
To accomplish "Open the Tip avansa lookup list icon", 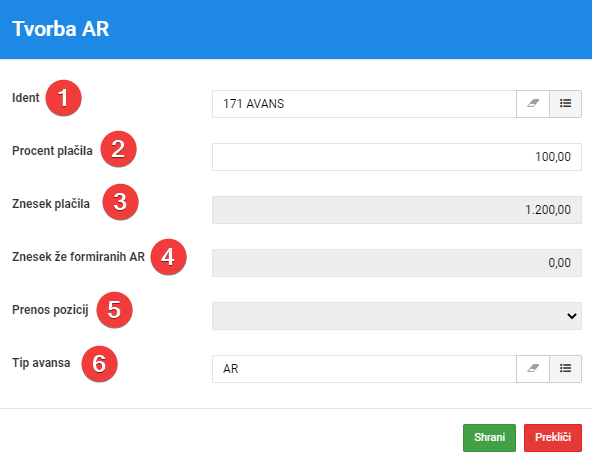I will click(565, 369).
